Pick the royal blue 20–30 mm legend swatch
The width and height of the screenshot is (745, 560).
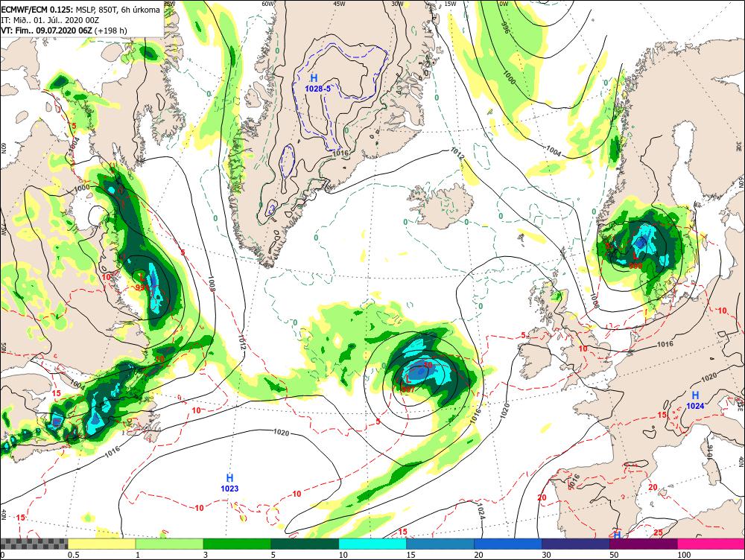point(508,544)
